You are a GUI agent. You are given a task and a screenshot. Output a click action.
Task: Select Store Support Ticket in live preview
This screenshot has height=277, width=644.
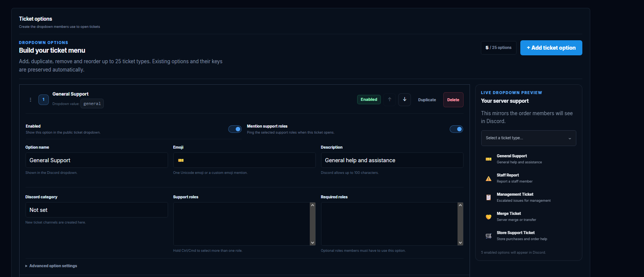[529, 236]
